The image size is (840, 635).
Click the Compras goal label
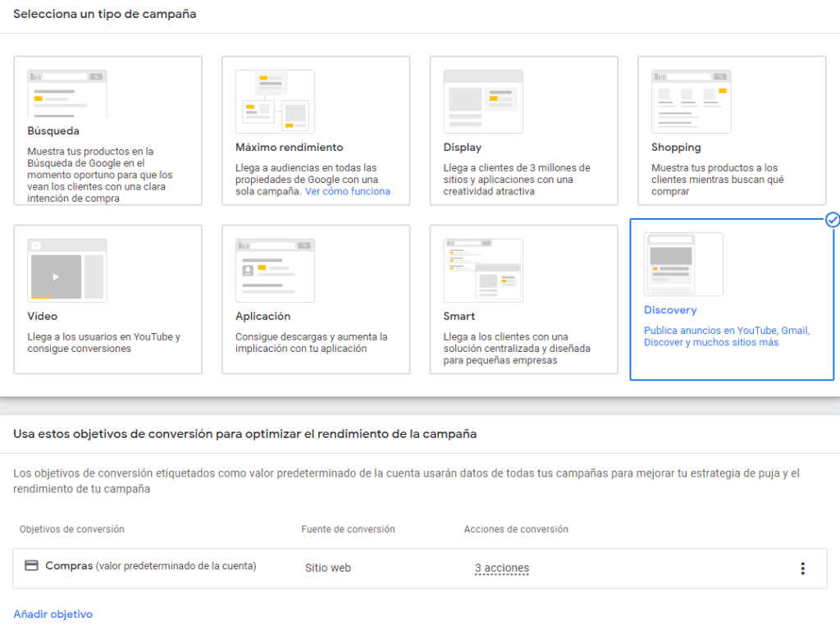(x=69, y=566)
